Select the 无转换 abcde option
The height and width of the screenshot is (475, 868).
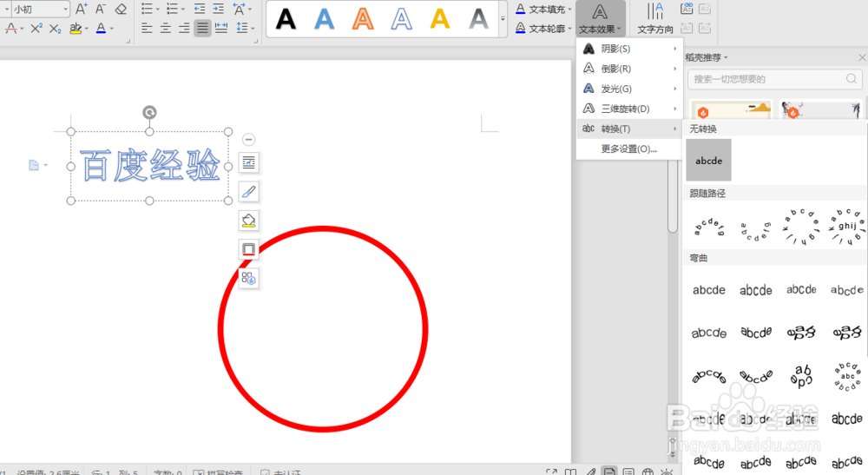[x=708, y=160]
